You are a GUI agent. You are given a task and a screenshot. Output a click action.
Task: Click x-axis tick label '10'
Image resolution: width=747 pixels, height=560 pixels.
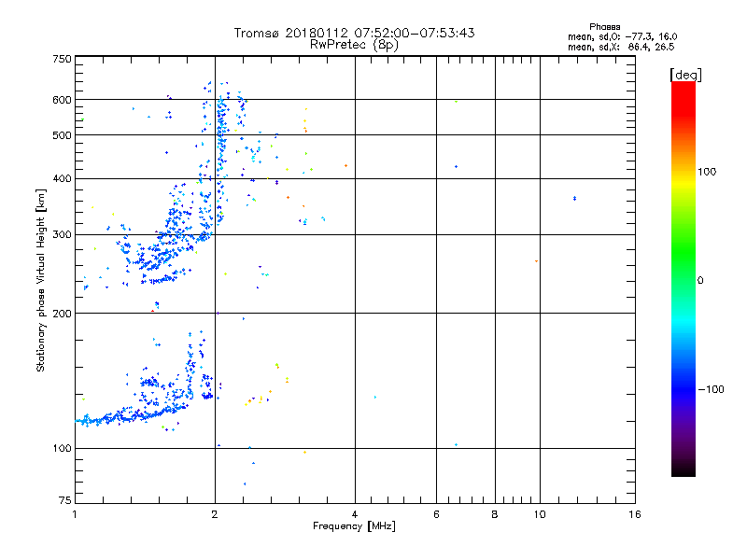[540, 514]
